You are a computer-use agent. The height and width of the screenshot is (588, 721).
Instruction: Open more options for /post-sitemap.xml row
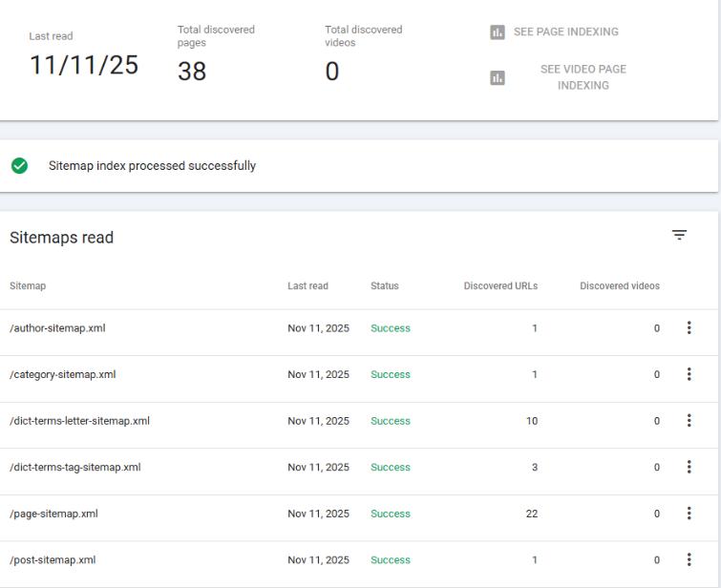click(689, 560)
